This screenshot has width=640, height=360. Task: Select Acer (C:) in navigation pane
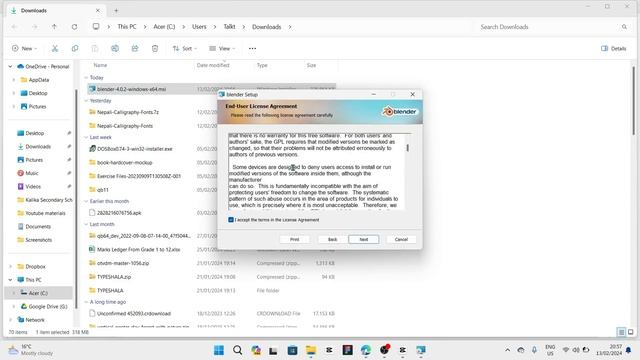pyautogui.click(x=38, y=293)
